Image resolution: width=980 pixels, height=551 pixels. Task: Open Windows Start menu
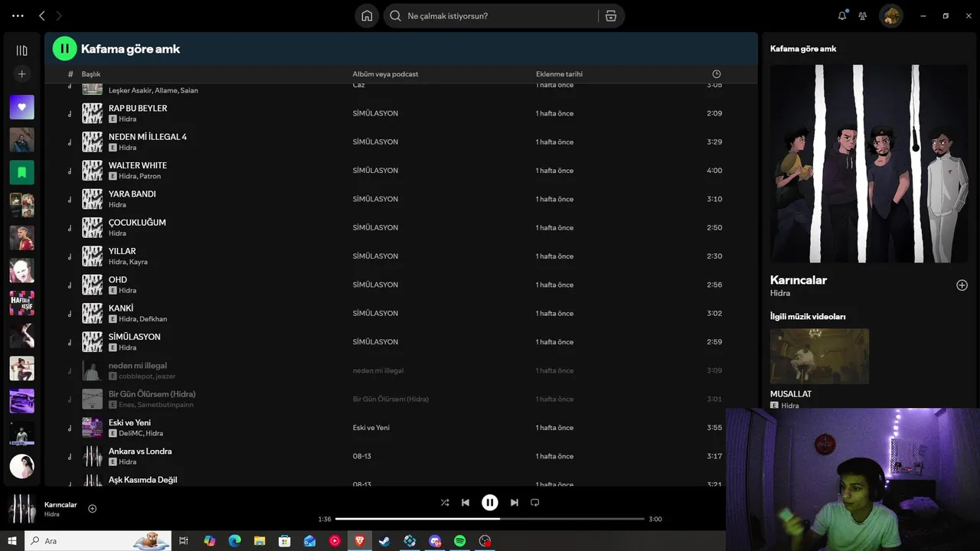coord(12,541)
